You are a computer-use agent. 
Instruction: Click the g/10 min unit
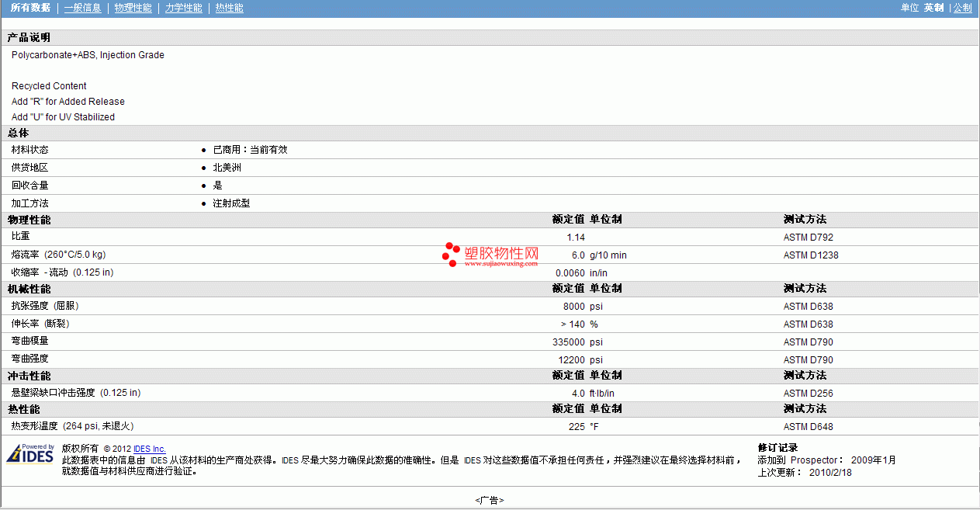tap(608, 255)
